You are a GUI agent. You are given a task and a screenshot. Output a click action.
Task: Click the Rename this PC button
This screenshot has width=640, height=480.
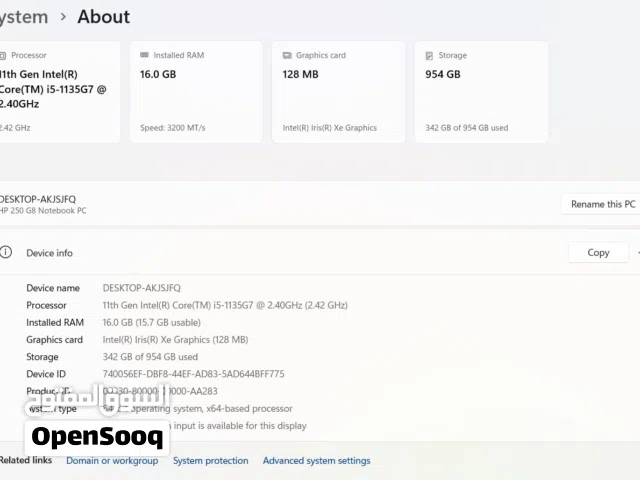tap(601, 204)
